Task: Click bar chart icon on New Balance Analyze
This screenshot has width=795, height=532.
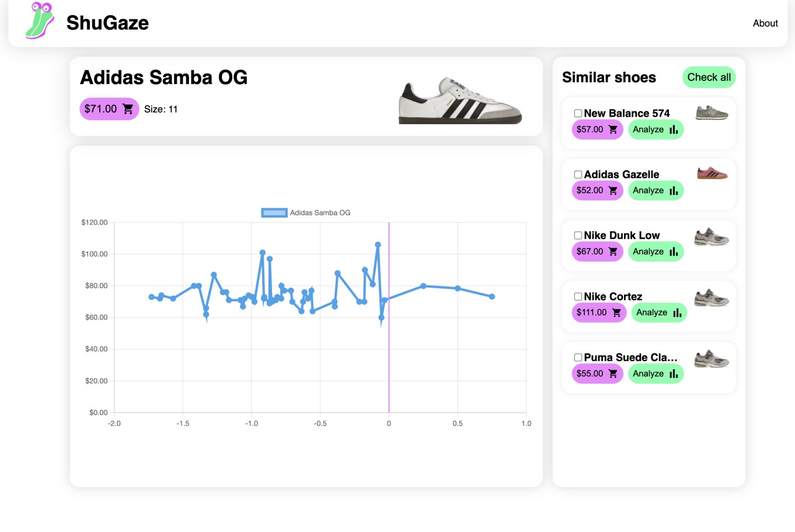Action: (x=674, y=129)
